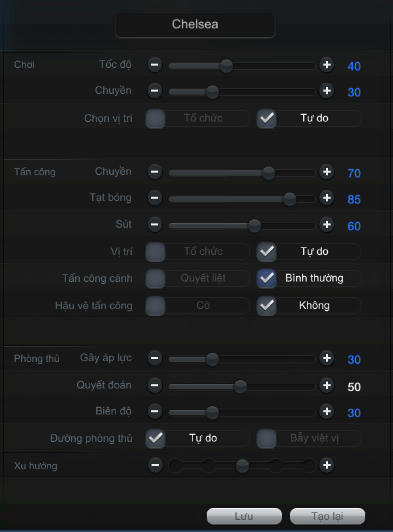Check Có for Hậu vệ tấn công
This screenshot has height=532, width=393.
[155, 306]
